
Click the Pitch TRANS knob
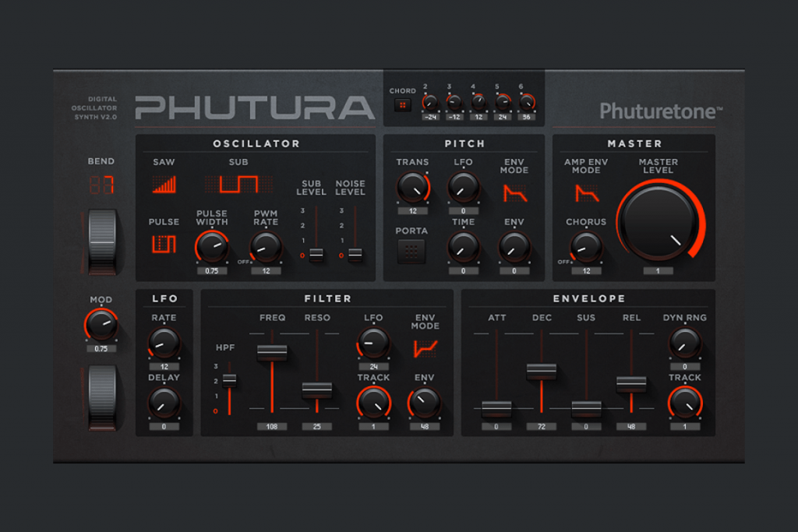(x=413, y=187)
